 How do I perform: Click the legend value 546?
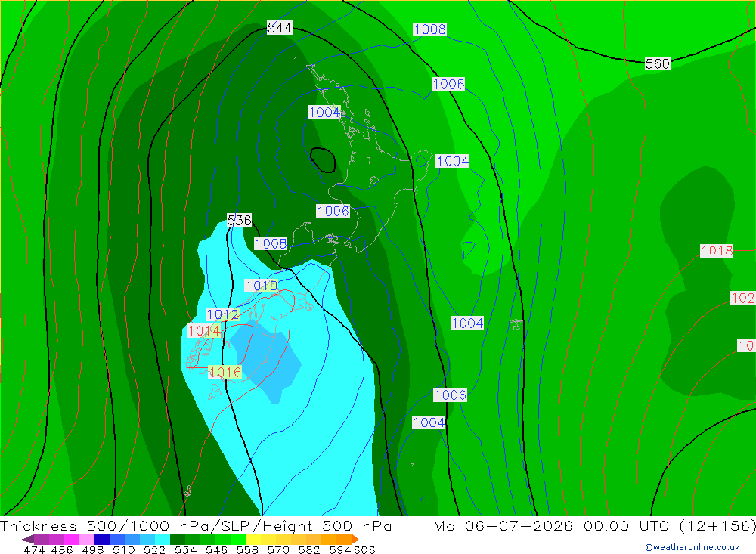point(216,549)
